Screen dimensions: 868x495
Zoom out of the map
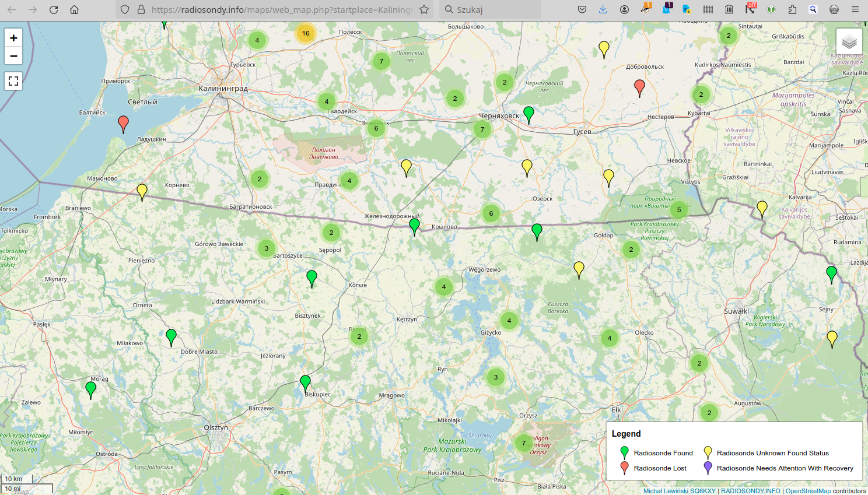click(13, 56)
